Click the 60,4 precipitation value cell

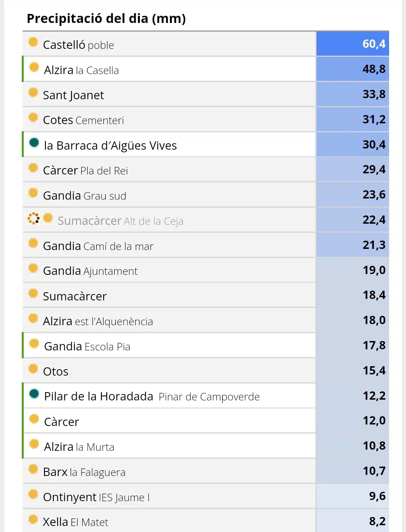(353, 44)
